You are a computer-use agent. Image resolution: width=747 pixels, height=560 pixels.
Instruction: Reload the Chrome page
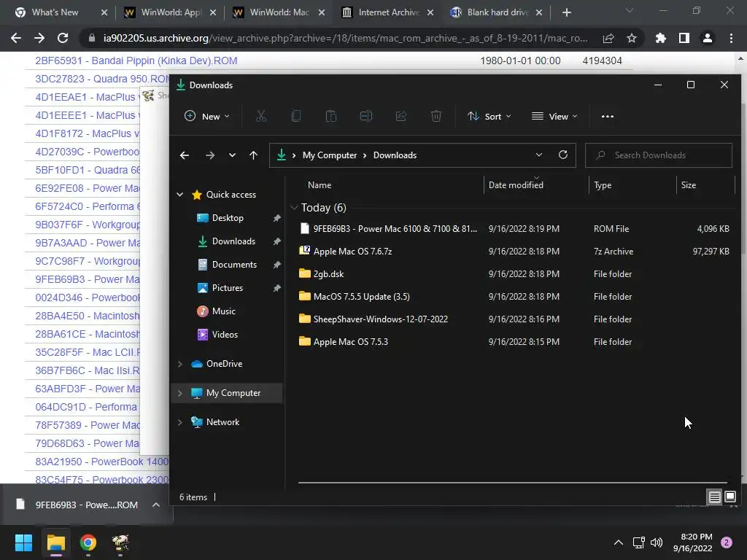pos(63,38)
